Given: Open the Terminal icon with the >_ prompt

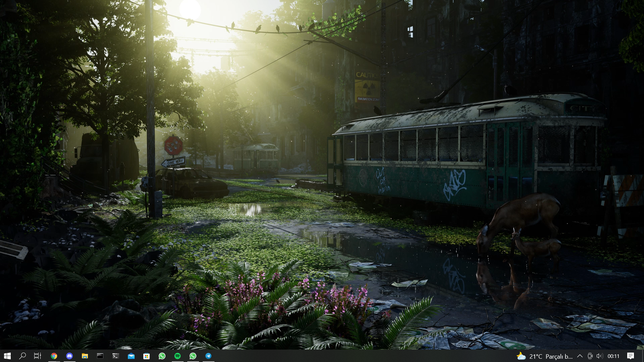Looking at the screenshot, I should coord(116,356).
